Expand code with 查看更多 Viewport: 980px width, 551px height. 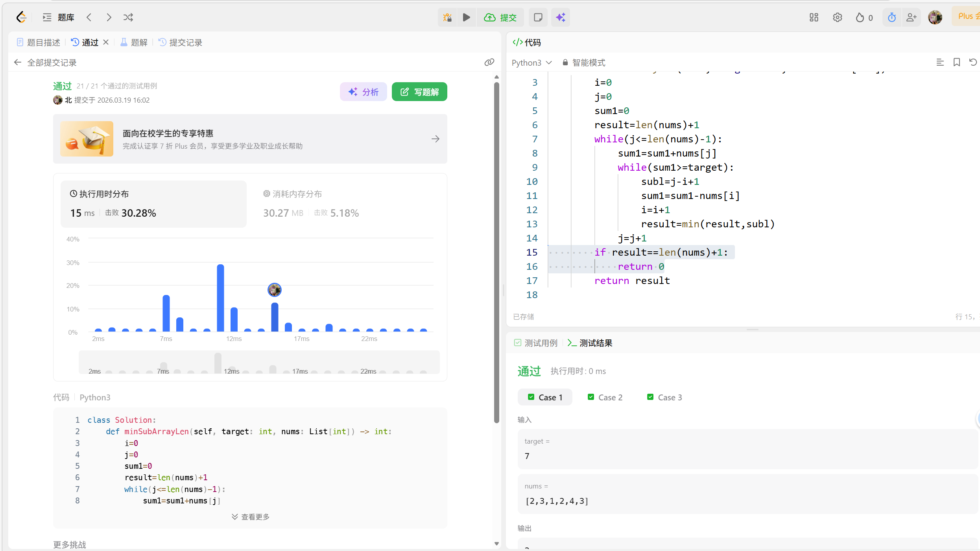pos(251,517)
